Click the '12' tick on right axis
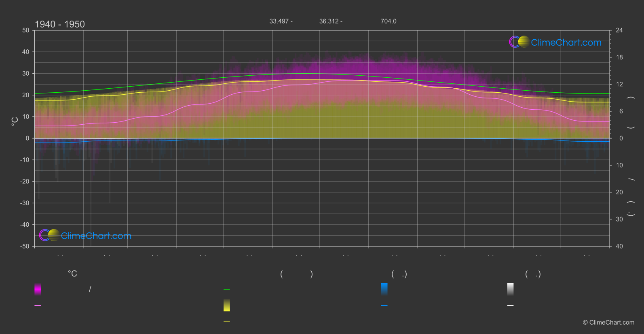The image size is (644, 334). coord(619,84)
